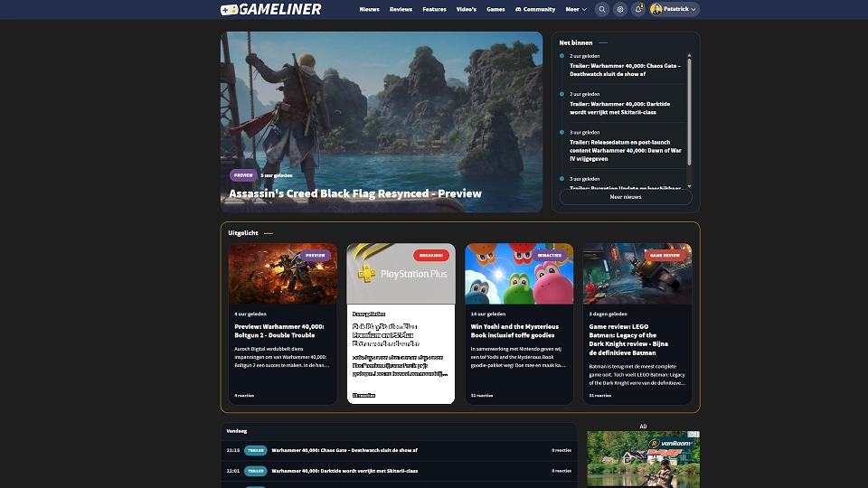
Task: Click the BREAKING badge on PlayStation Plus card
Action: 430,256
